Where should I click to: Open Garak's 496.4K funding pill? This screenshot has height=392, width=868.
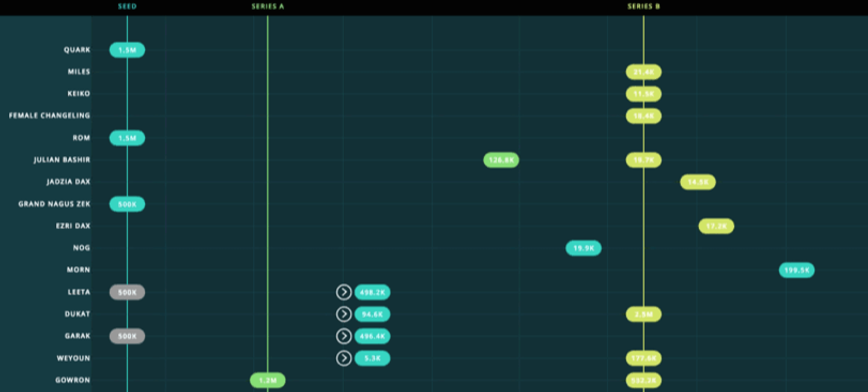pyautogui.click(x=372, y=336)
